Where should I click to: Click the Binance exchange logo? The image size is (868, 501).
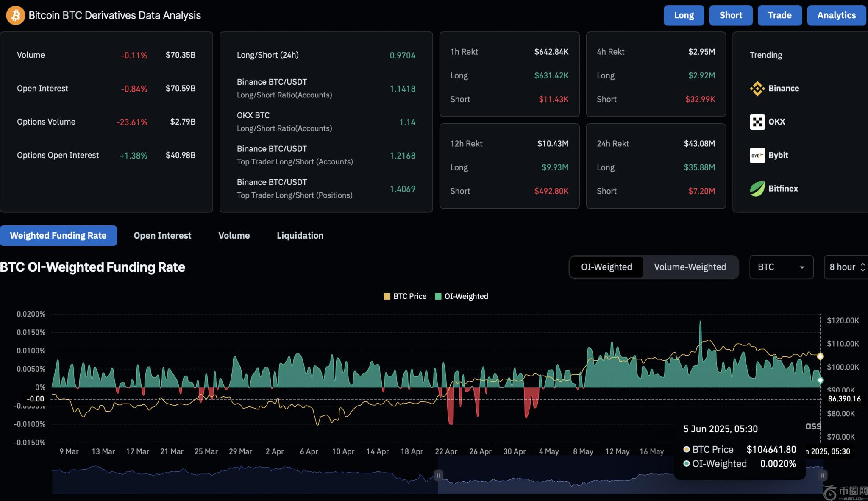point(757,89)
